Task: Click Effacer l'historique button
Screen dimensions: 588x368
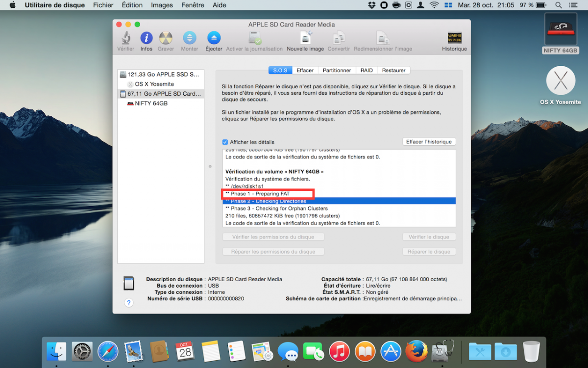Action: coord(429,142)
